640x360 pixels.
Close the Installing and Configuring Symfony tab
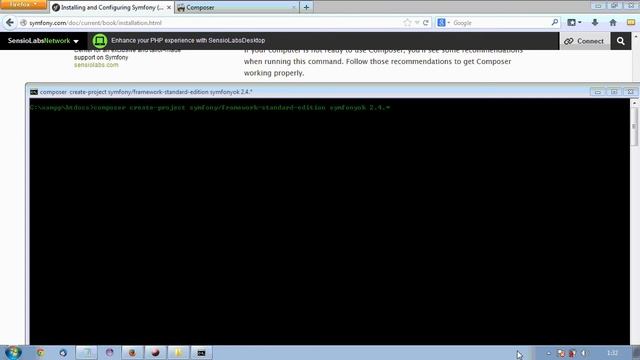point(169,7)
